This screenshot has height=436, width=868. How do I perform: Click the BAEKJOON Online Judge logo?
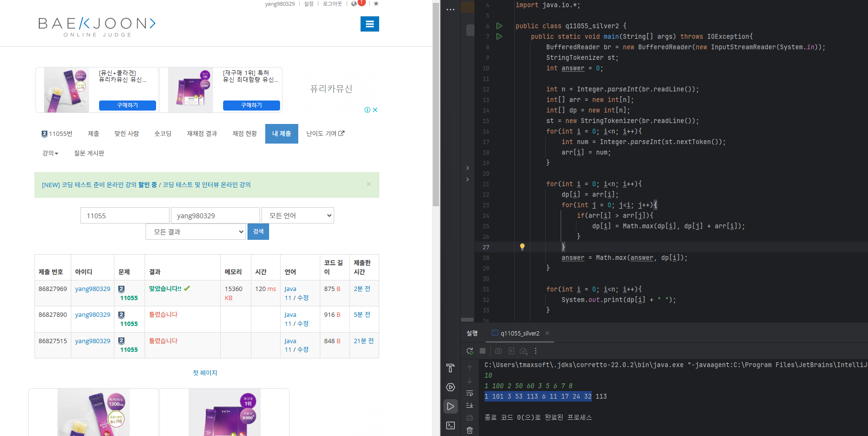(97, 27)
